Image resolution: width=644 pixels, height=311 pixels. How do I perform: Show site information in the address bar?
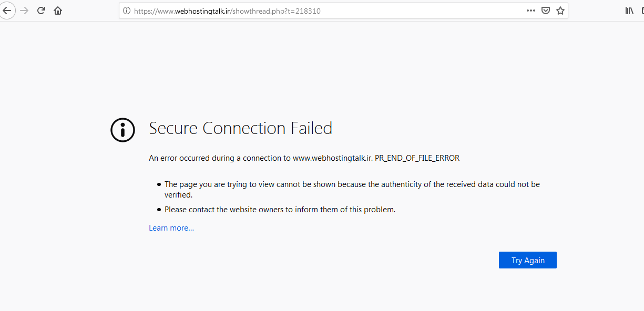127,11
